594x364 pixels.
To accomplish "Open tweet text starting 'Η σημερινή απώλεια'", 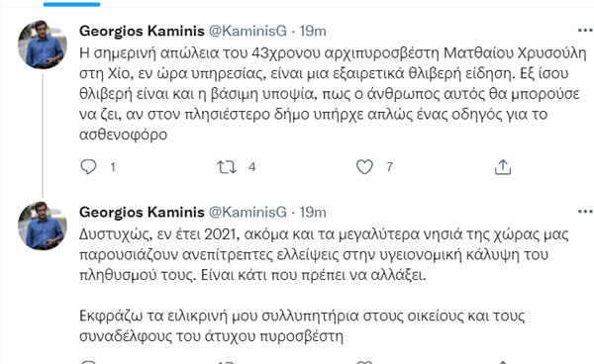I will tap(333, 93).
